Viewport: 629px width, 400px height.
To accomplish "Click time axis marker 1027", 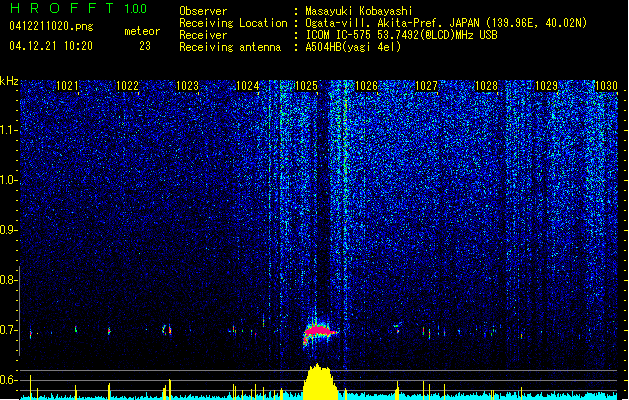I will click(426, 86).
